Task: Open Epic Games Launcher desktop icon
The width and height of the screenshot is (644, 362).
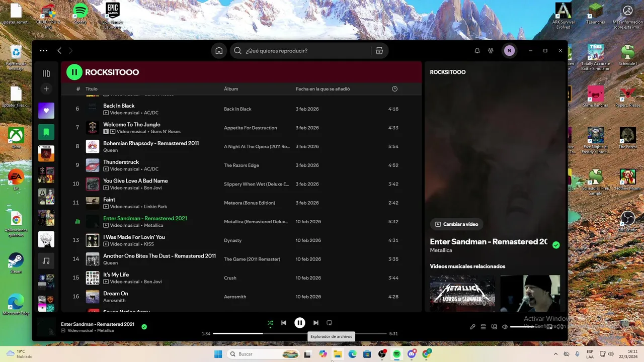Action: (112, 15)
